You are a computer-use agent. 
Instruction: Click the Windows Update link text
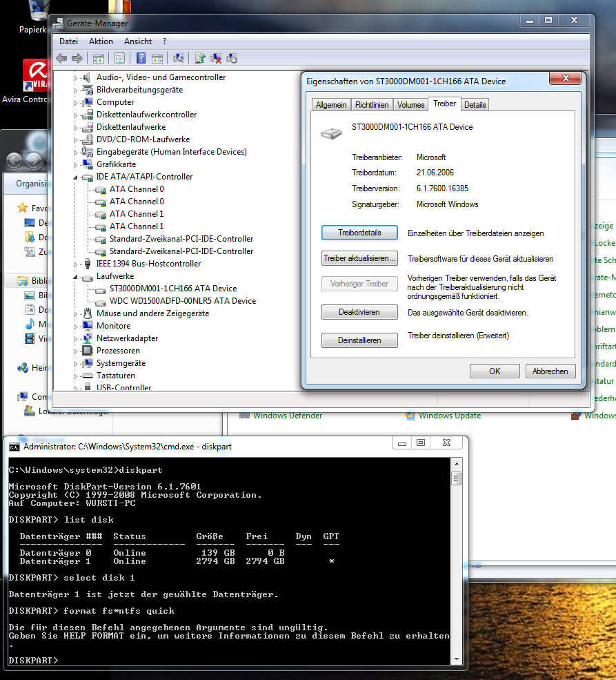click(450, 416)
